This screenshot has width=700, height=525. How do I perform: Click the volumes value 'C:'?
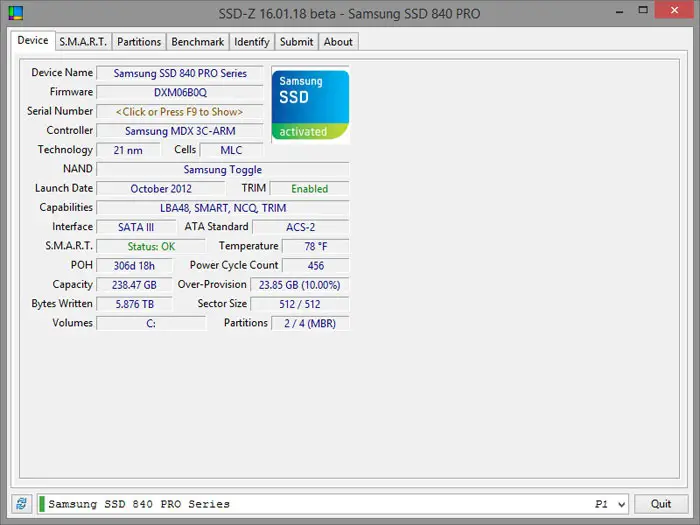tap(151, 323)
